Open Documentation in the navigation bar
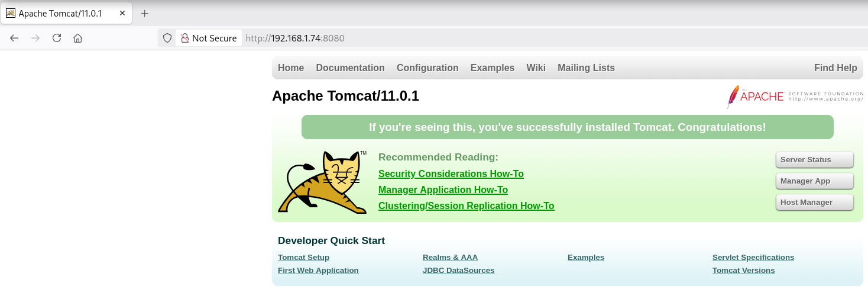The height and width of the screenshot is (289, 868). coord(350,68)
